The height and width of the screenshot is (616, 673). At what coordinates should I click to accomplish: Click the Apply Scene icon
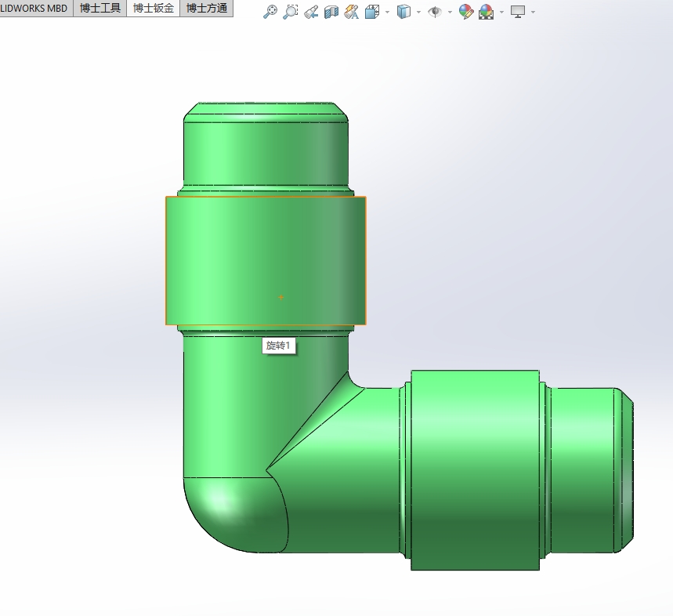coord(487,12)
